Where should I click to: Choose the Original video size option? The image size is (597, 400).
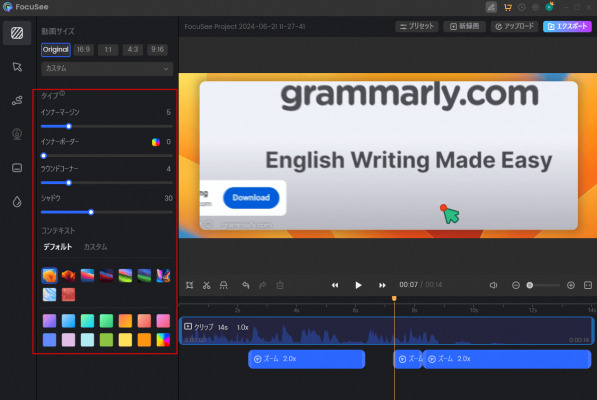56,49
